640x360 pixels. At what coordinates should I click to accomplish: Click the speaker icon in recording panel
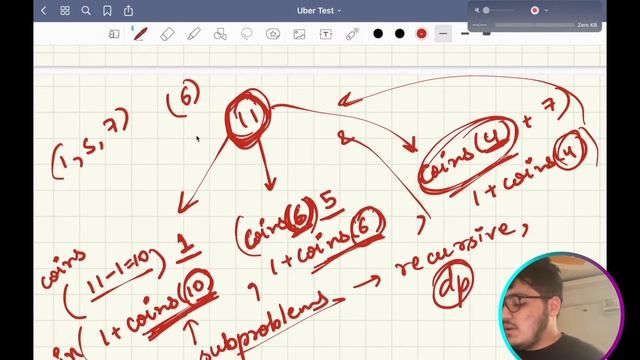pyautogui.click(x=477, y=10)
